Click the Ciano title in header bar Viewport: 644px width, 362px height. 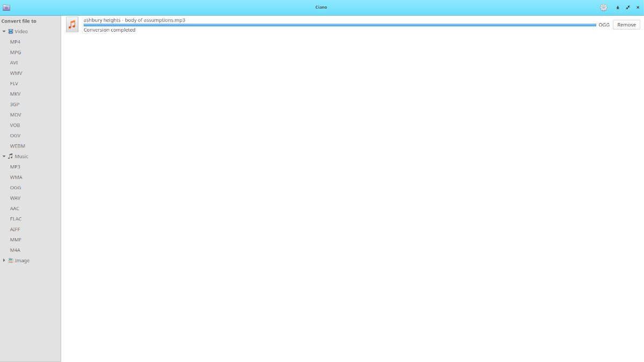coord(321,8)
